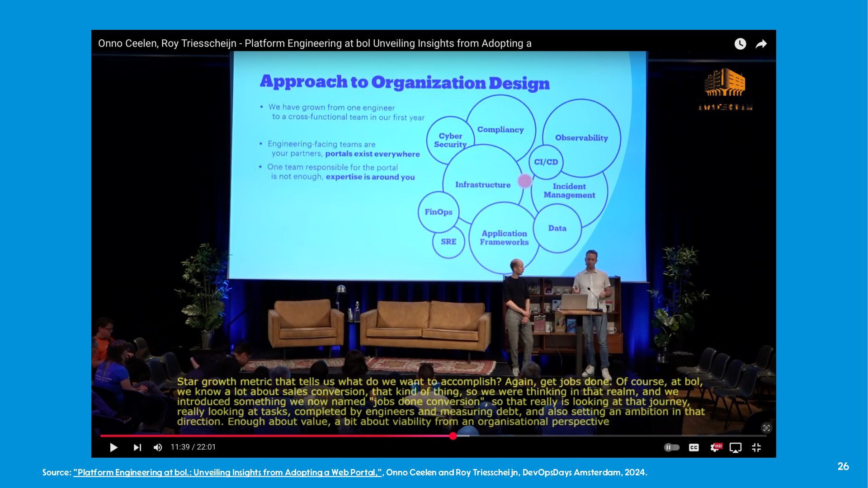Image resolution: width=868 pixels, height=488 pixels.
Task: Mute the video volume
Action: (x=158, y=447)
